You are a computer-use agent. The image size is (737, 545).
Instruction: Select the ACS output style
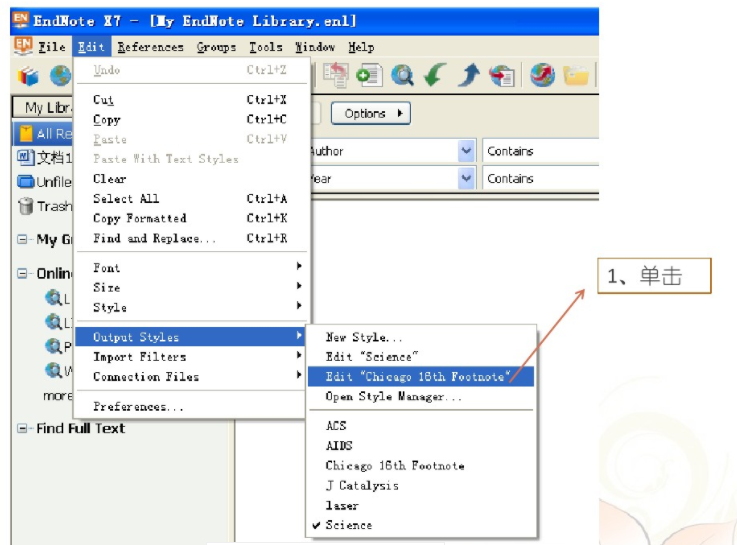421,426
